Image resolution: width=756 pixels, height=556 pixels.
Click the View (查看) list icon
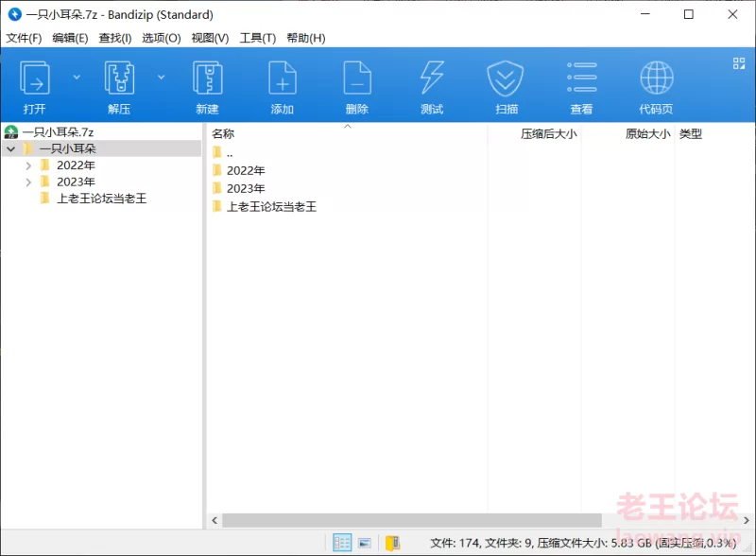pyautogui.click(x=581, y=78)
